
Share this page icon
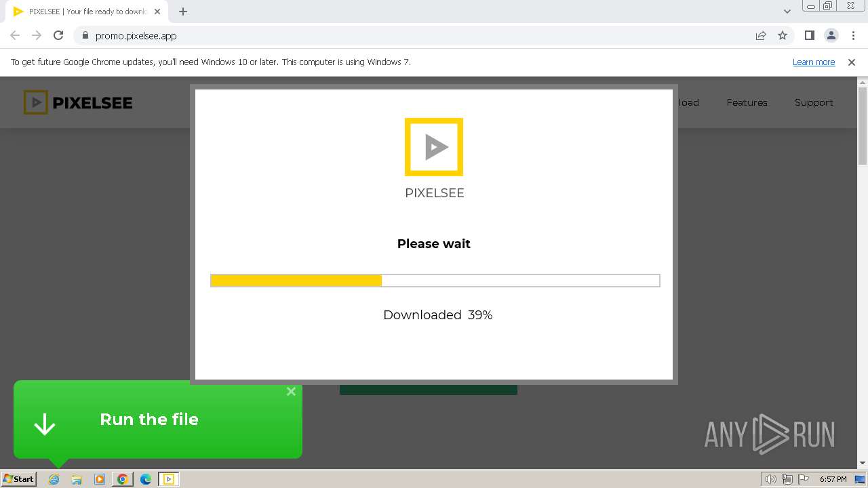[761, 35]
